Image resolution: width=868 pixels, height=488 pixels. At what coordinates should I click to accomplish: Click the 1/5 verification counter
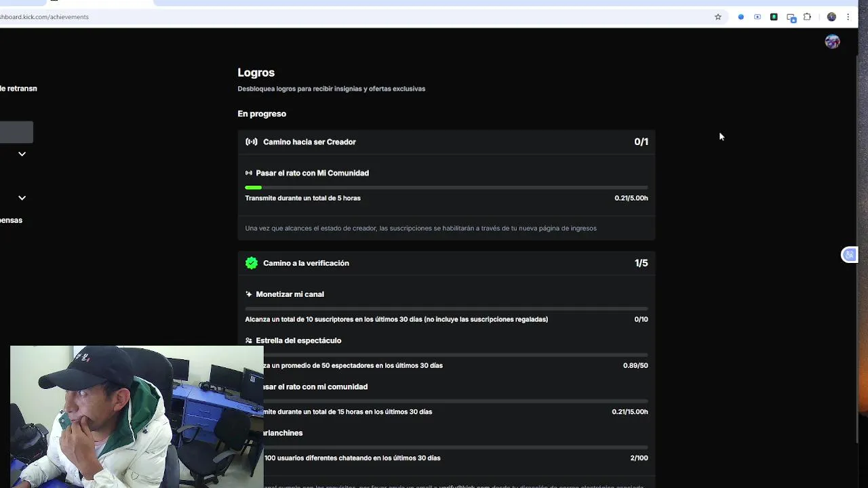point(641,263)
